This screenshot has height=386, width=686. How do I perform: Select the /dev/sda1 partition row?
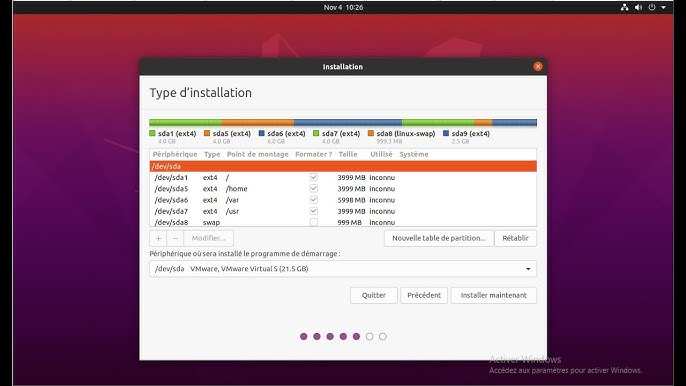343,177
